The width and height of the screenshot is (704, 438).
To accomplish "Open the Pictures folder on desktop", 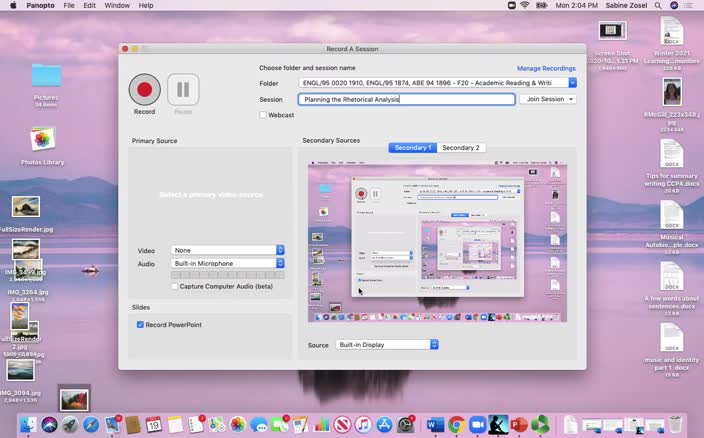I will pyautogui.click(x=46, y=76).
